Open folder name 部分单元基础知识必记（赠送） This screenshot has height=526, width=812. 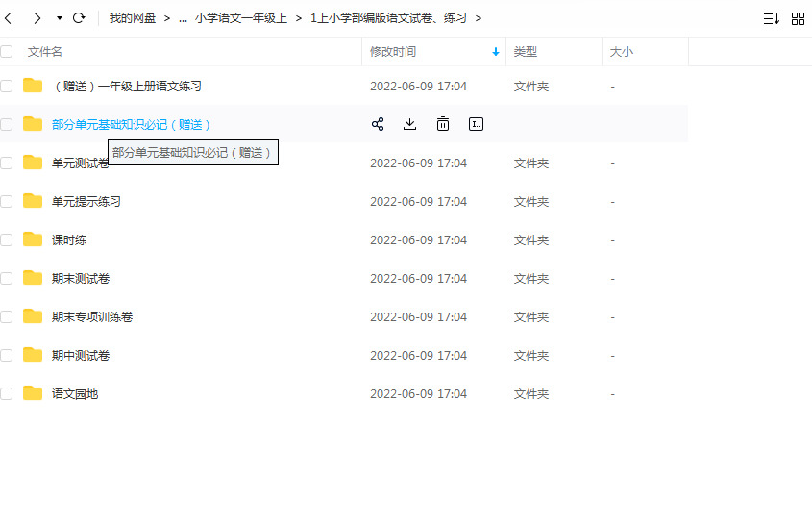click(131, 124)
